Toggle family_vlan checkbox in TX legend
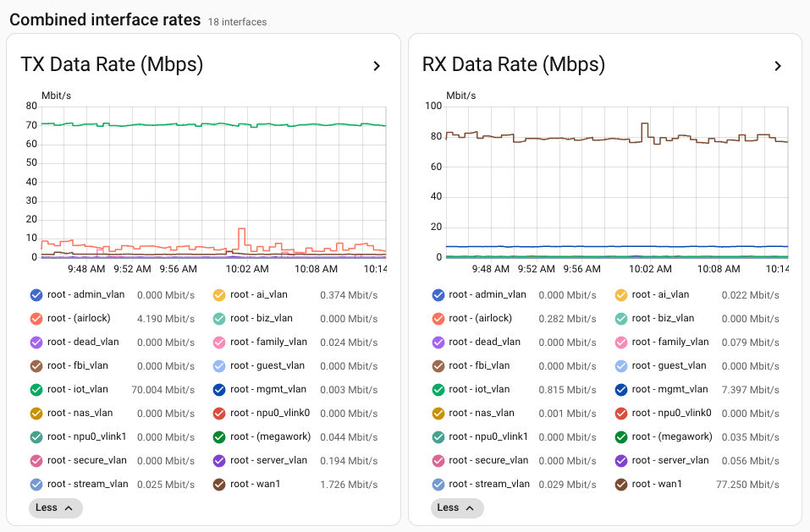This screenshot has width=810, height=532. 219,343
